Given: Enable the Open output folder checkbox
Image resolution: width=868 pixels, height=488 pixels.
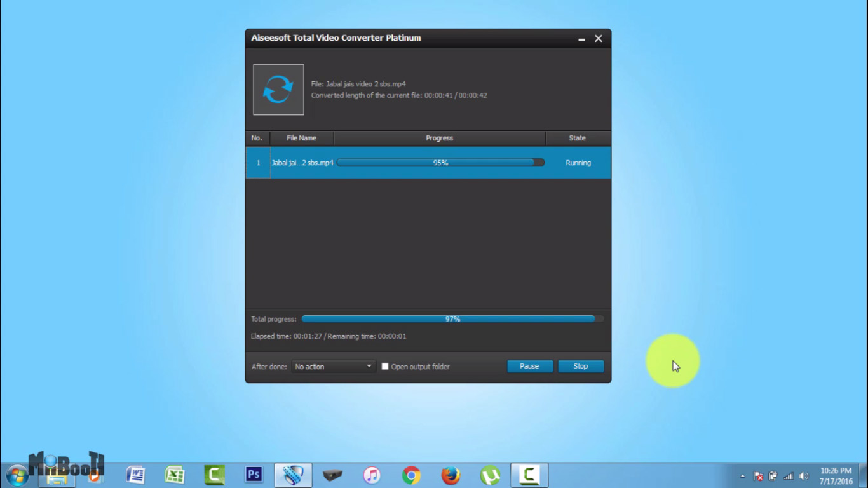Looking at the screenshot, I should click(x=385, y=367).
